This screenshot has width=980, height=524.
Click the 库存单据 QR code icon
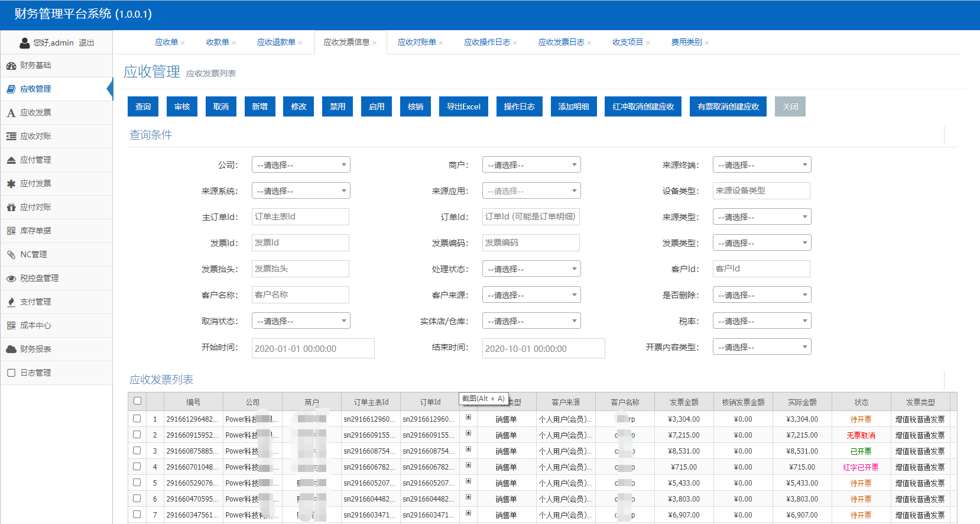point(11,231)
